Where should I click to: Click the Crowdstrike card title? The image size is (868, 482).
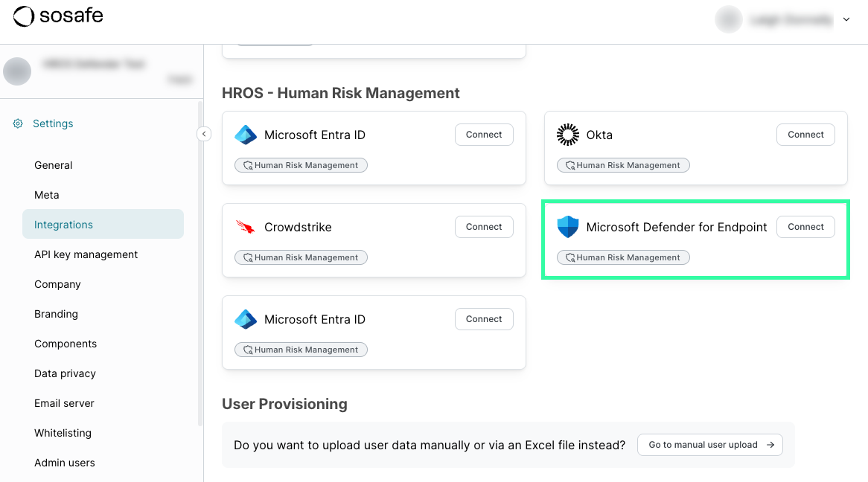pos(298,228)
